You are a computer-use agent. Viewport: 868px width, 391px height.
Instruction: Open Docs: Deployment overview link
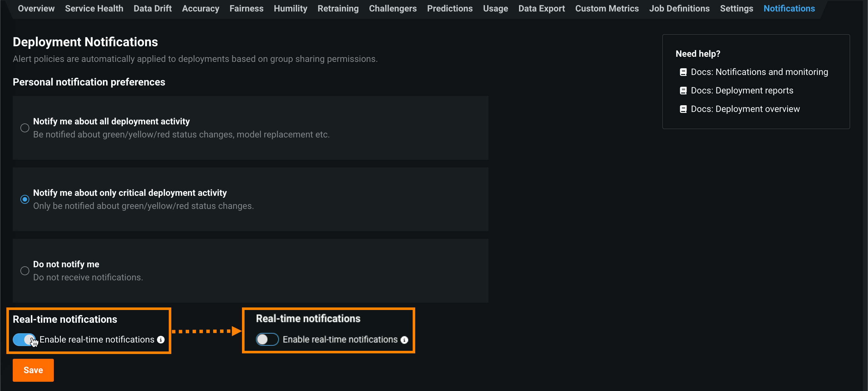coord(745,109)
